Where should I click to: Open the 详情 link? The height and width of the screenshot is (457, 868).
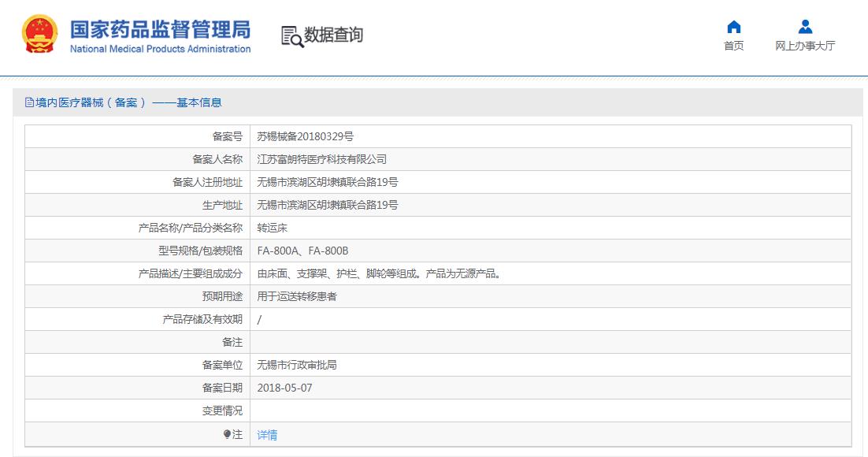[x=267, y=436]
